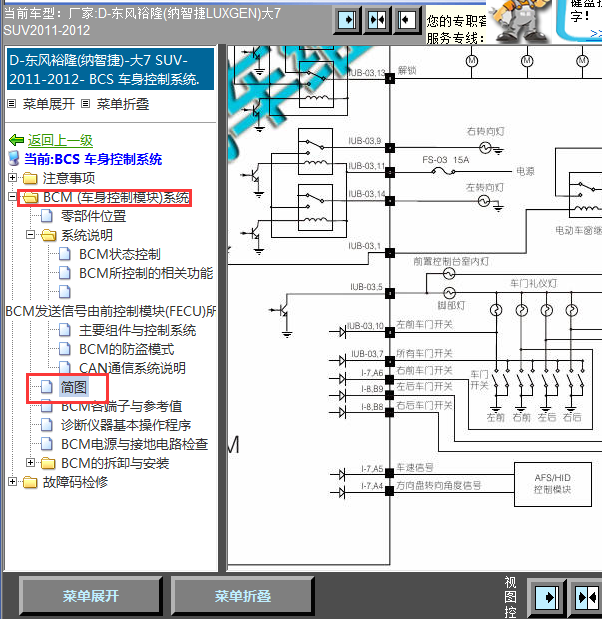Select the 简图 tree item
This screenshot has width=602, height=619.
(73, 387)
